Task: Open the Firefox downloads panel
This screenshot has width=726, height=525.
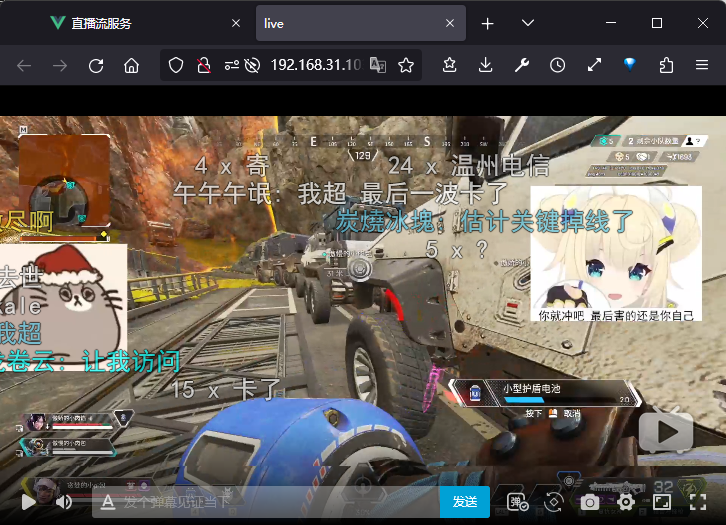Action: 485,65
